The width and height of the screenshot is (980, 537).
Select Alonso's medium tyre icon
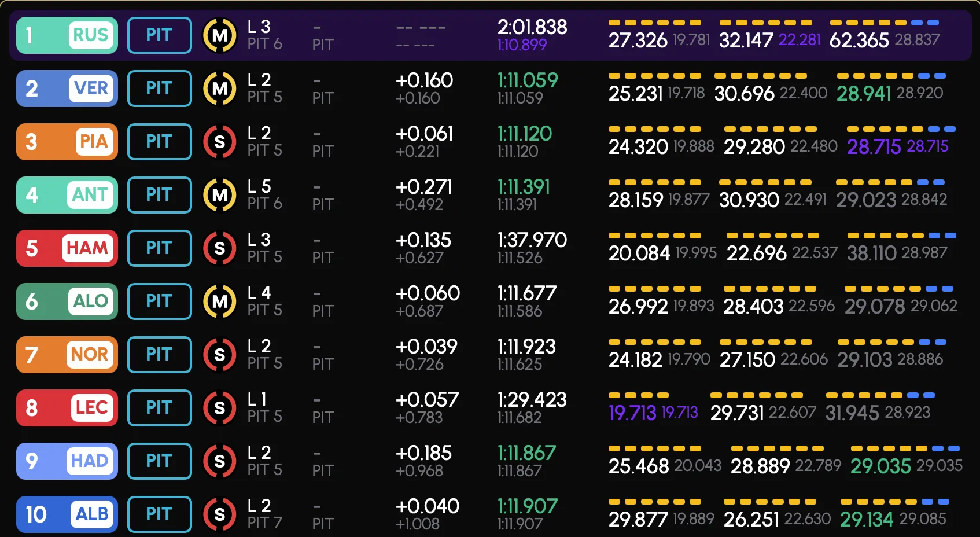pos(220,302)
